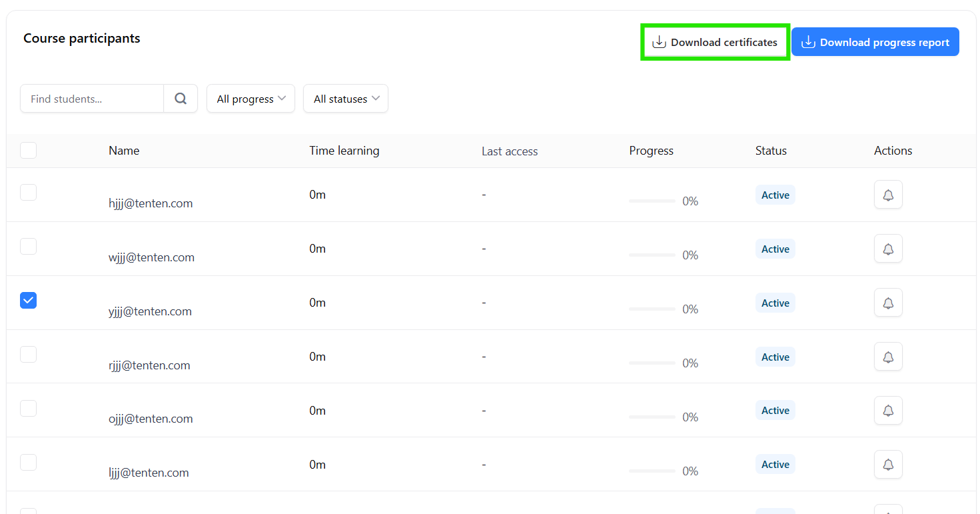Click the Active badge for wjjj@tenten.com

tap(775, 249)
